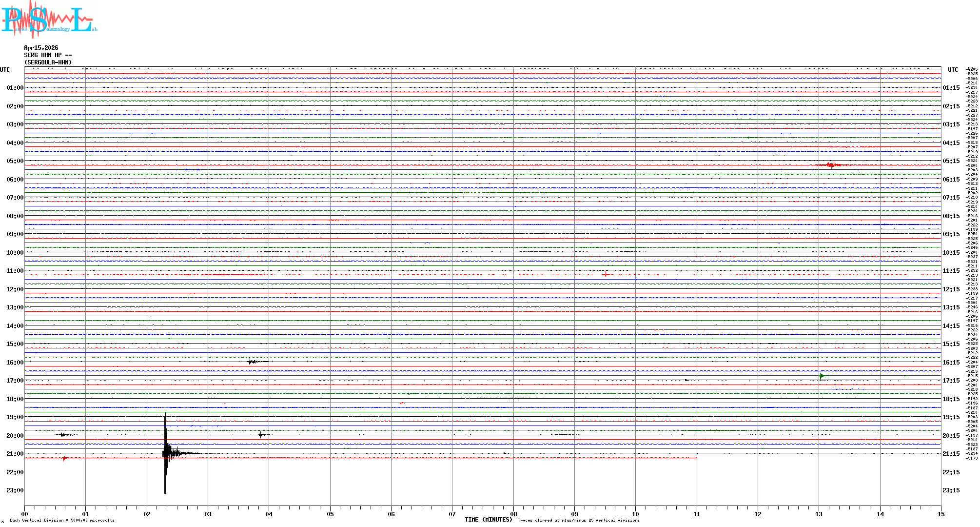Click minute 08 on bottom time axis
This screenshot has width=980, height=527.
[x=513, y=514]
